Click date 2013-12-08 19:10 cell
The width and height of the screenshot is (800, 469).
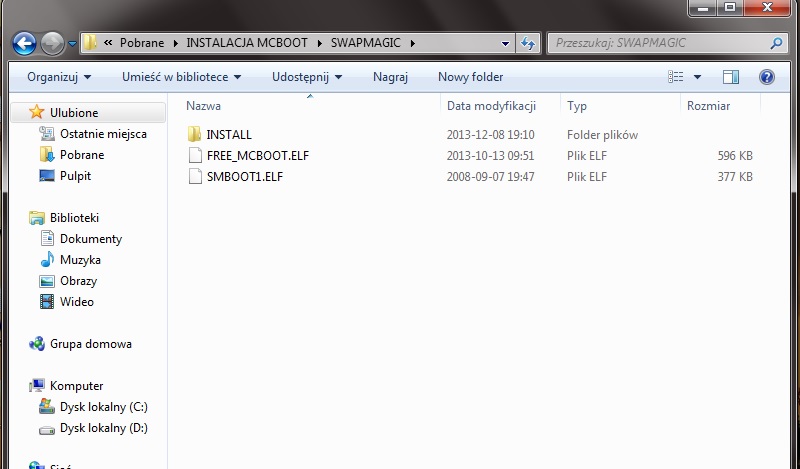point(490,135)
